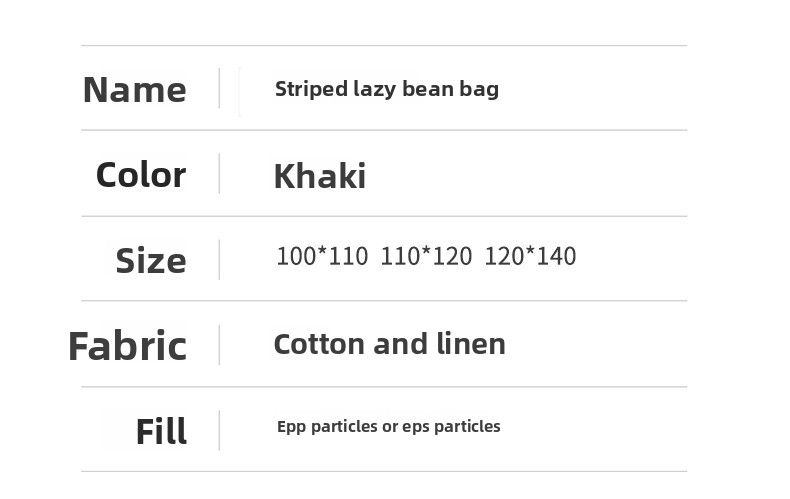790x499 pixels.
Task: Choose the 110*120 size option
Action: click(426, 257)
